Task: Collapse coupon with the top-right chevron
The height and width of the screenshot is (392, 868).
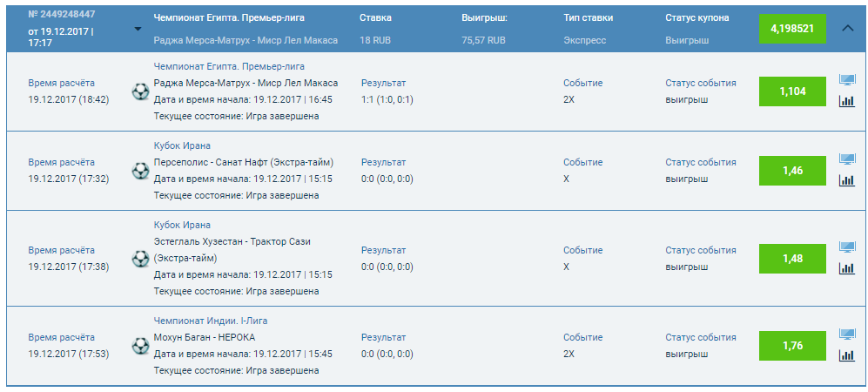Action: tap(849, 28)
